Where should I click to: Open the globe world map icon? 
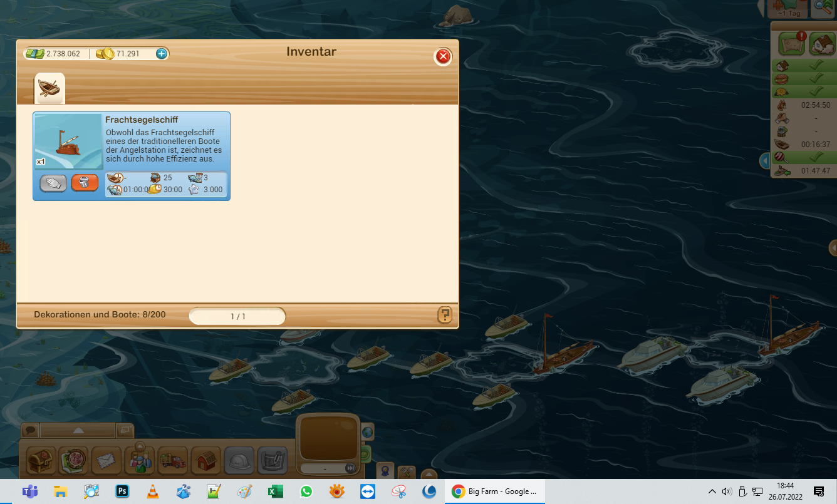(367, 432)
